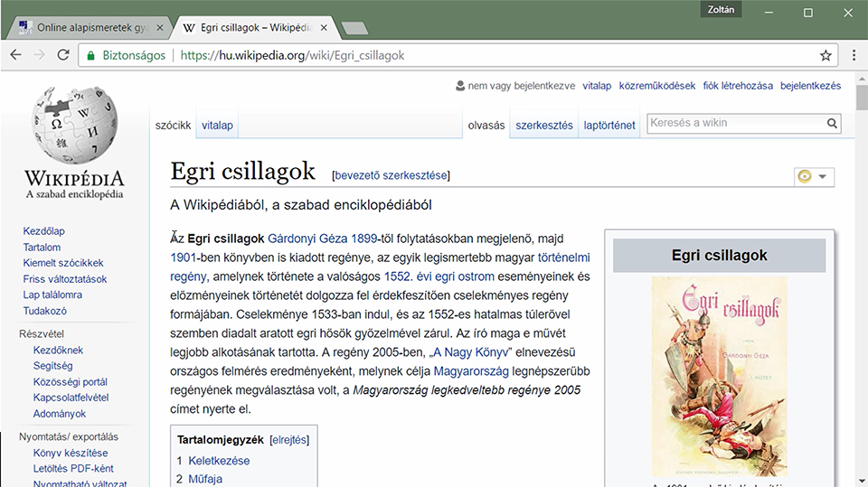Click the browser back arrow

(16, 55)
